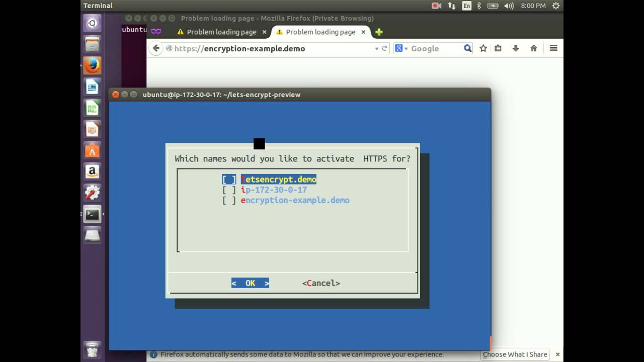Open system power cog menu
This screenshot has height=362, width=644.
(555, 6)
